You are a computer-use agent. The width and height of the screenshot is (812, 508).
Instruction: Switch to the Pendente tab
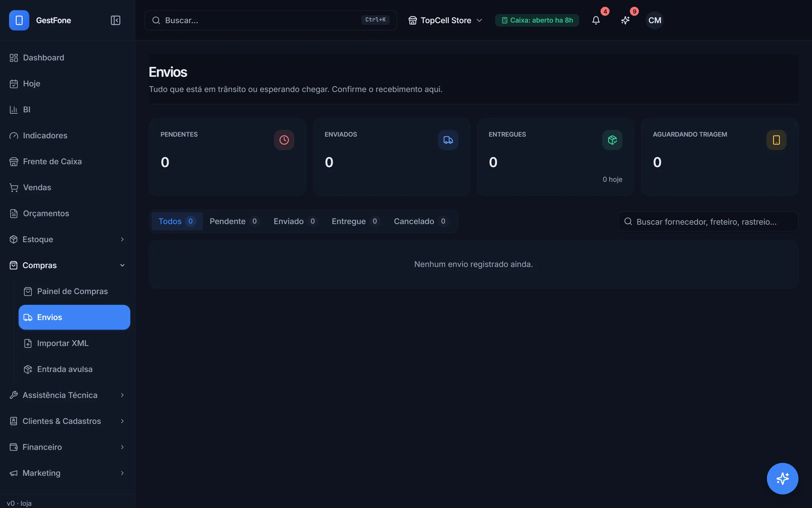(235, 221)
